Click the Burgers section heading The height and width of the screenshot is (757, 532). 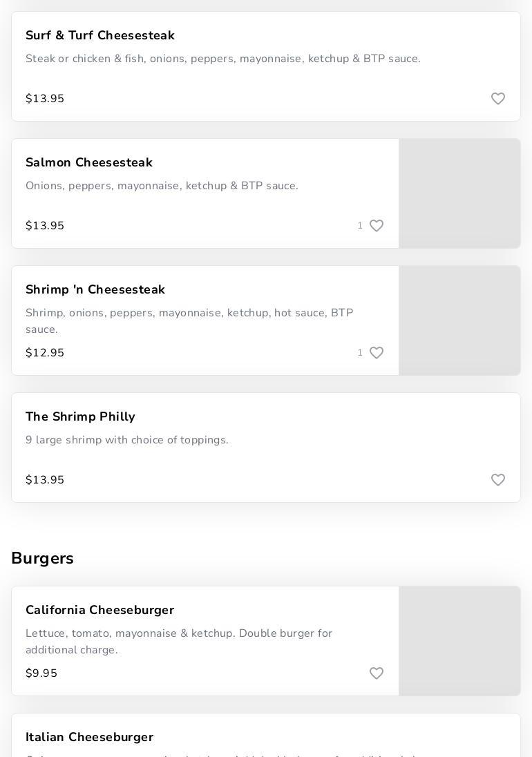coord(42,558)
